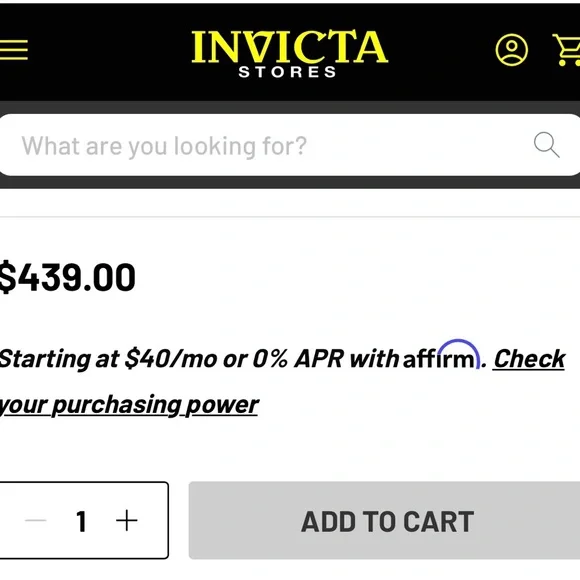Add the item with ADD TO CART

pyautogui.click(x=384, y=520)
